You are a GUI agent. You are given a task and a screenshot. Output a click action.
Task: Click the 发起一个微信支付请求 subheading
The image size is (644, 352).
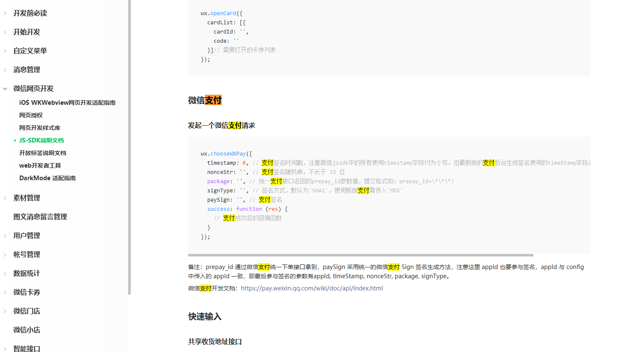[222, 125]
